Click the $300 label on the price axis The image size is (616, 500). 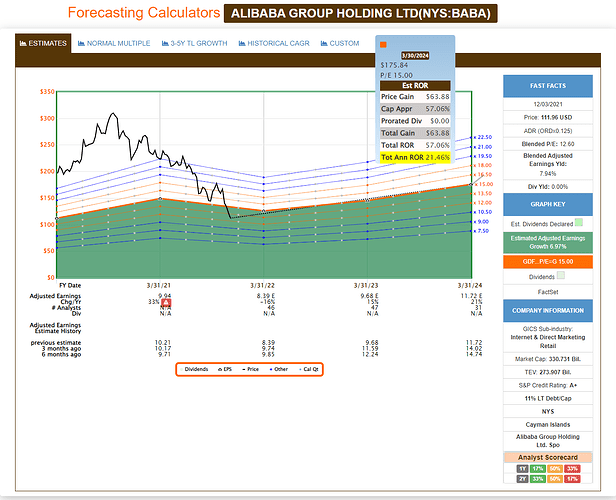[x=47, y=118]
